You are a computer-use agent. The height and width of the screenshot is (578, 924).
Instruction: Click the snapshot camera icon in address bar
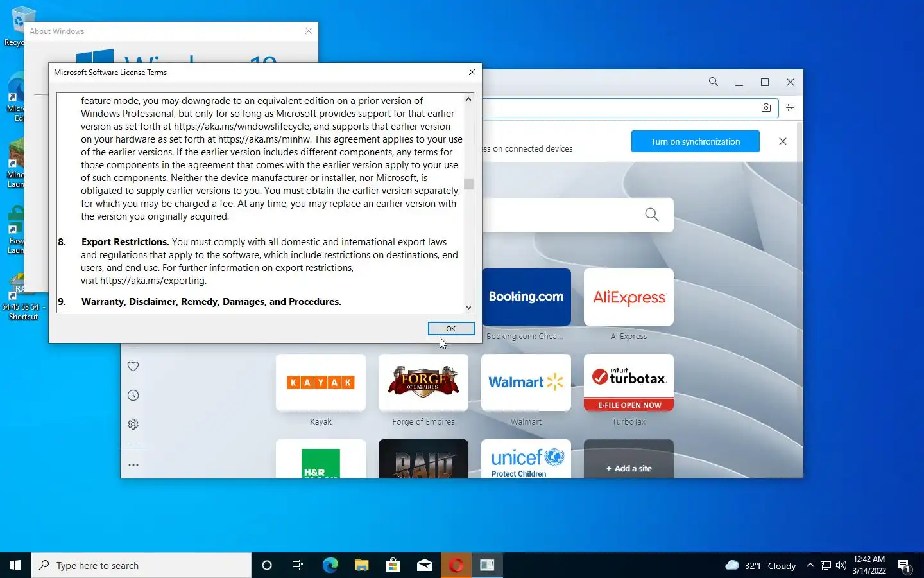(x=766, y=108)
